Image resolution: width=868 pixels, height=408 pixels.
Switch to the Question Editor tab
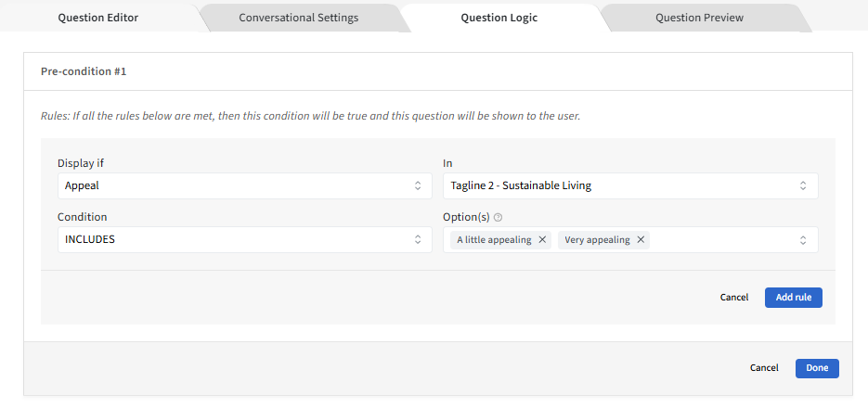click(x=98, y=18)
